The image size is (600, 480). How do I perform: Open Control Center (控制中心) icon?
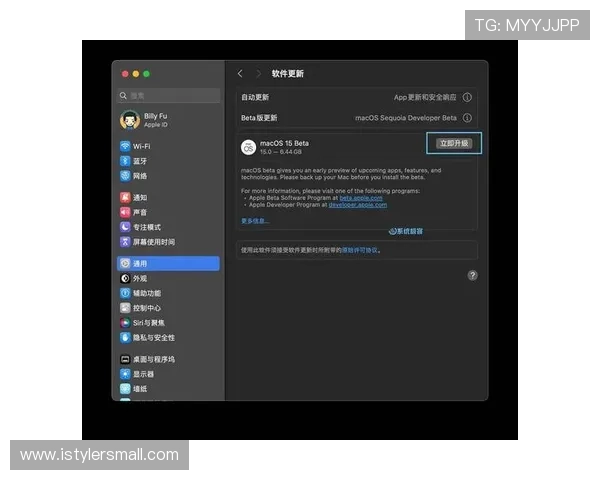pyautogui.click(x=125, y=308)
